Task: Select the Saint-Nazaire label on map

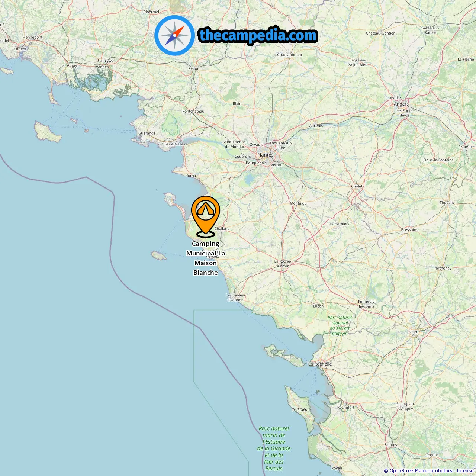Action: (176, 144)
